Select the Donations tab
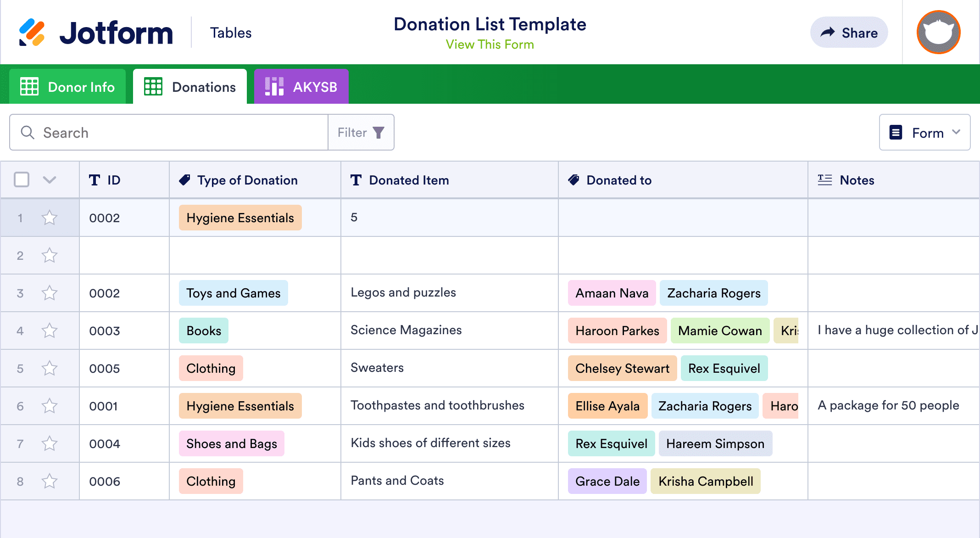The height and width of the screenshot is (538, 980). [x=190, y=86]
